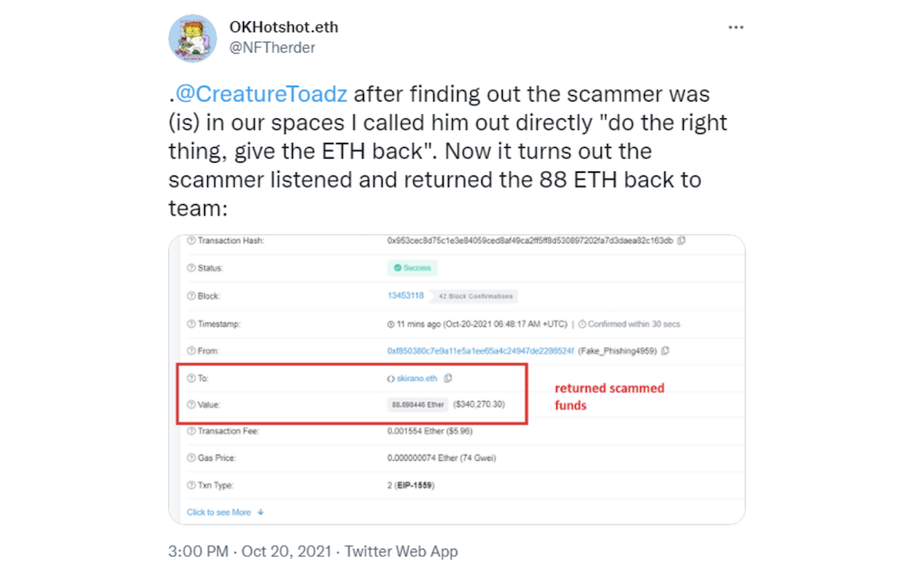Open block 13453118 link
Screen dimensions: 924x581
pyautogui.click(x=406, y=296)
